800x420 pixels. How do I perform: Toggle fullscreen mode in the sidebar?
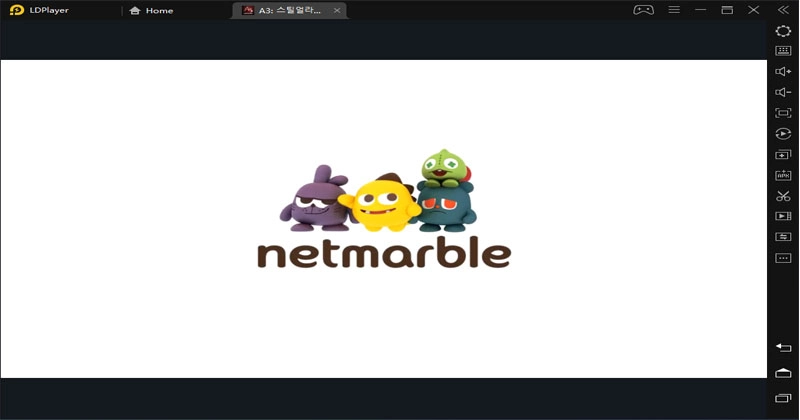click(783, 113)
